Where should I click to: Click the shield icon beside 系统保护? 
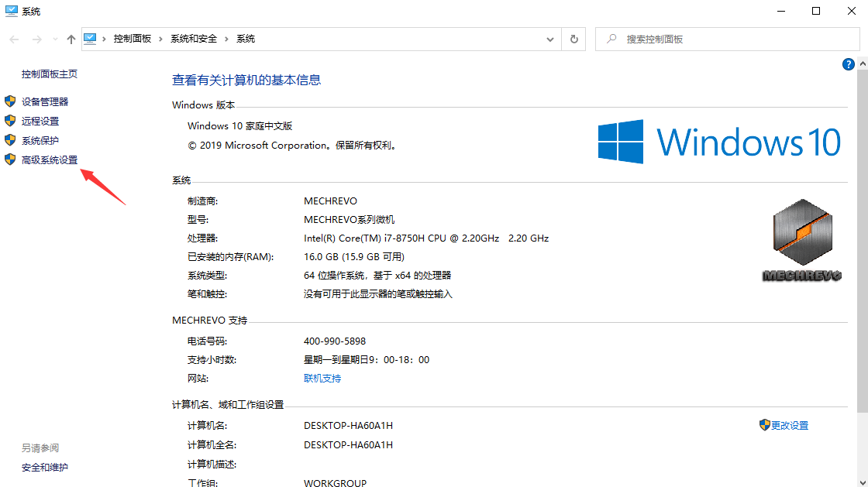pos(10,140)
